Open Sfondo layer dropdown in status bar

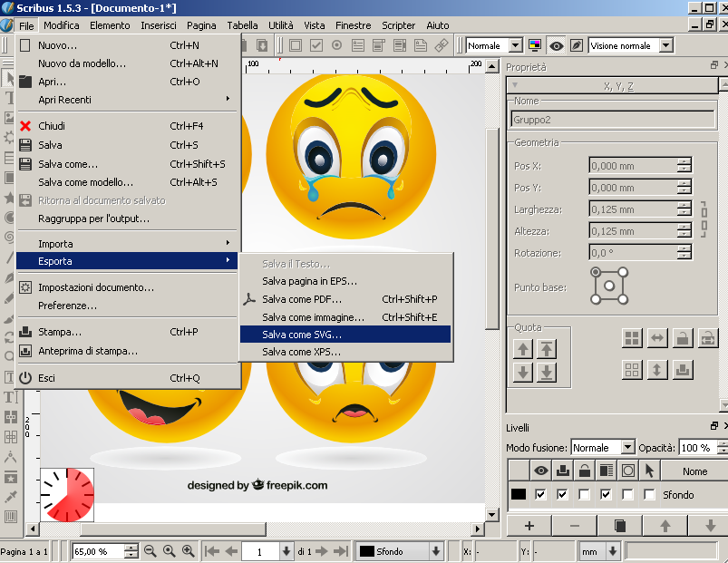click(400, 551)
